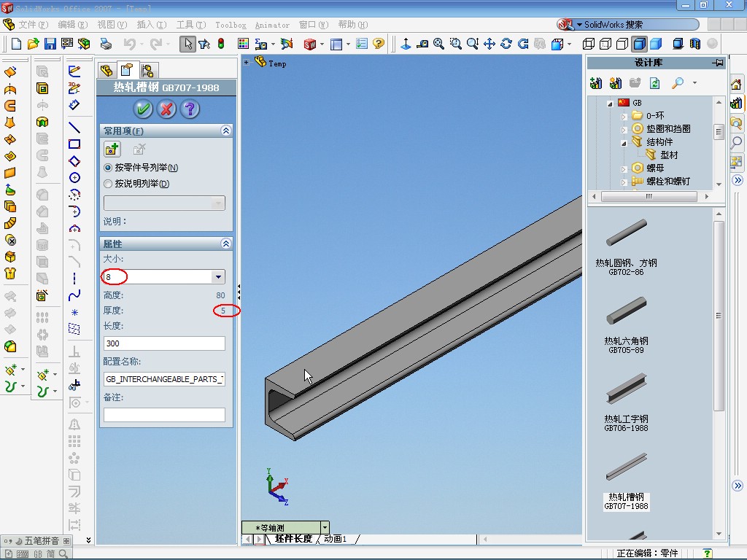Select the list by part number radio
747x560 pixels.
coord(108,168)
